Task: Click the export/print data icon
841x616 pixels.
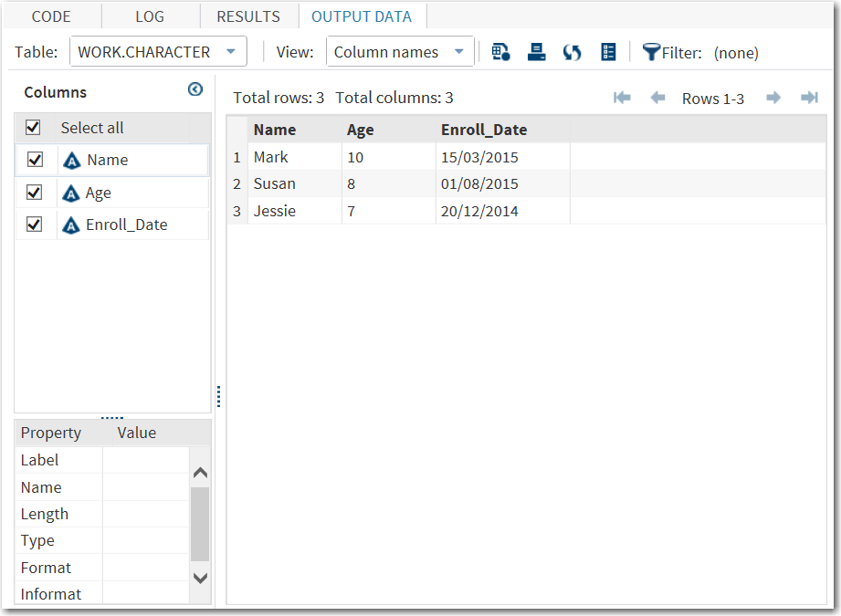Action: click(536, 52)
